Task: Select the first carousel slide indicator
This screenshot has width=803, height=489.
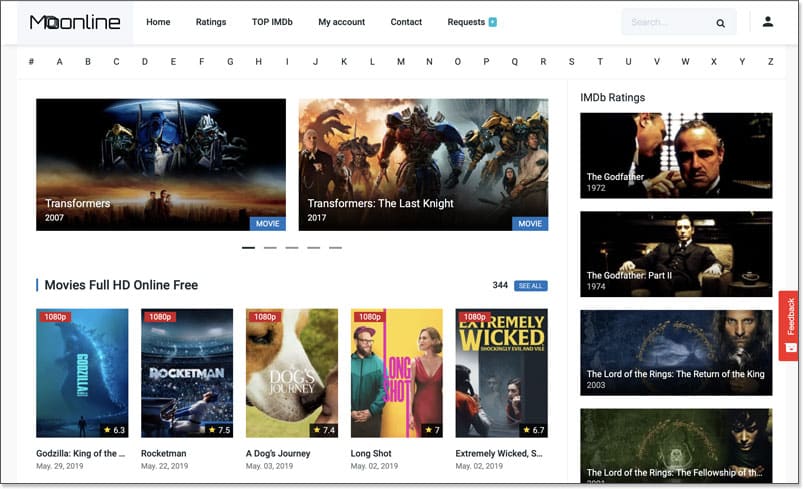Action: 248,247
